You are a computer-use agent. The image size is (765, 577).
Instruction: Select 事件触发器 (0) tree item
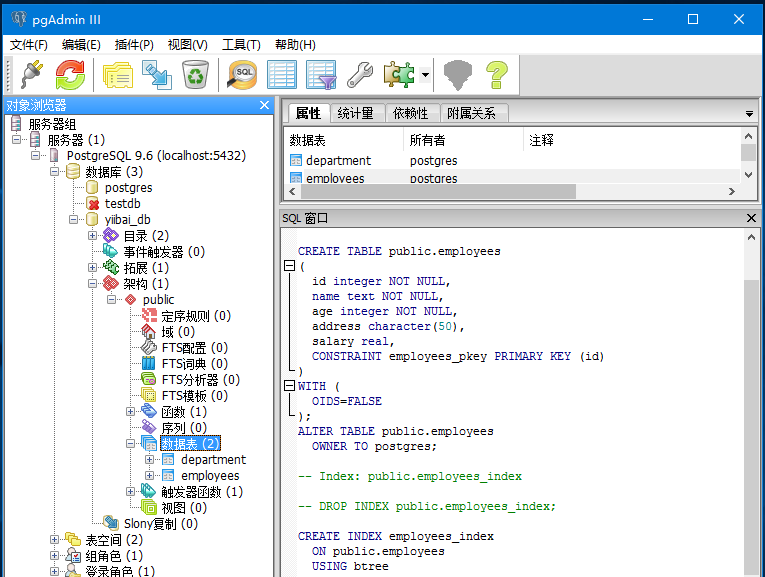(164, 252)
